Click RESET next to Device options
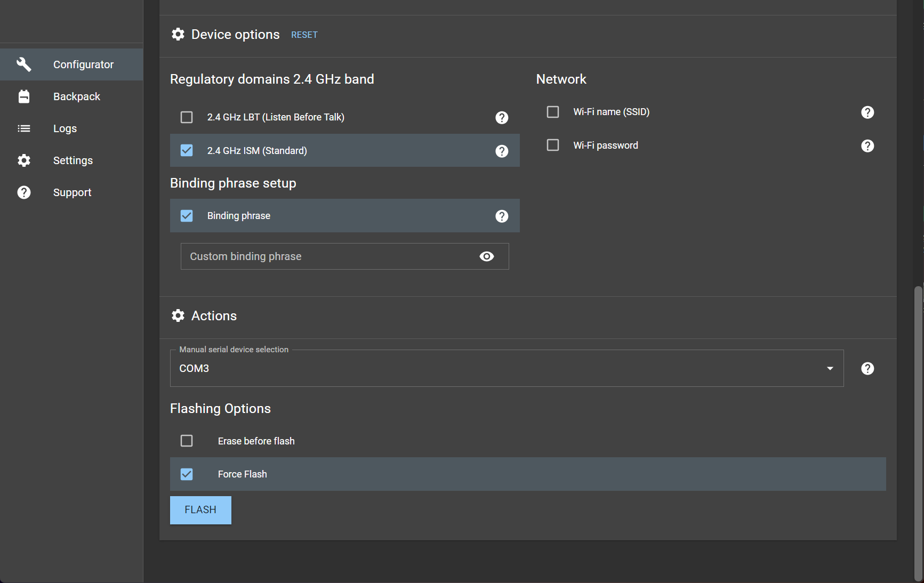This screenshot has height=583, width=924. pos(304,35)
